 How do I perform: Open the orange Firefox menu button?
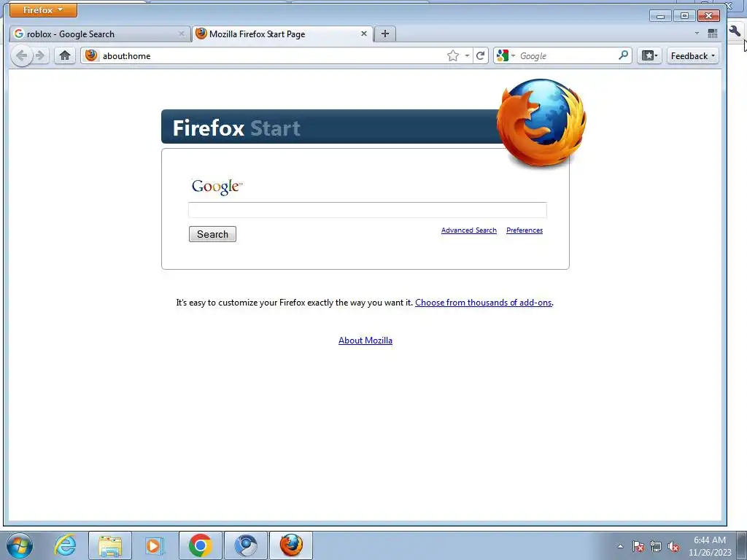43,10
